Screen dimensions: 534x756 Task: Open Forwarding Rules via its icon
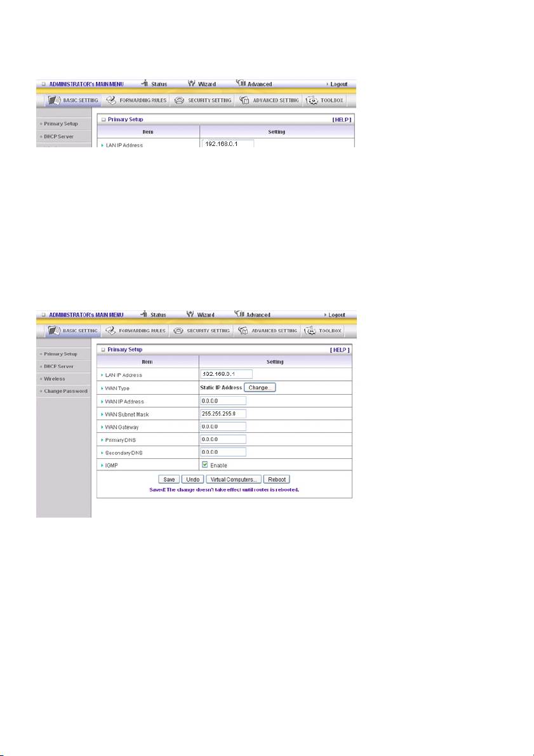[x=112, y=331]
